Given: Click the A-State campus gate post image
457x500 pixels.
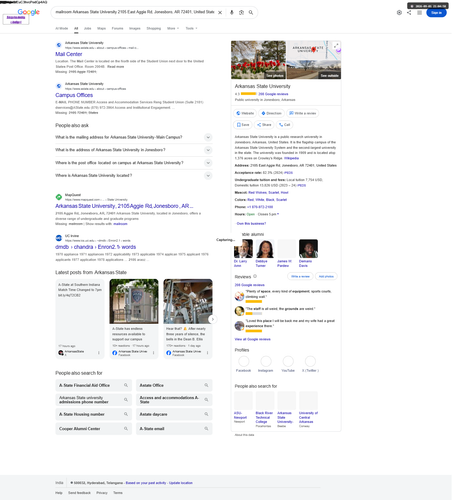Looking at the screenshot, I should tap(134, 301).
